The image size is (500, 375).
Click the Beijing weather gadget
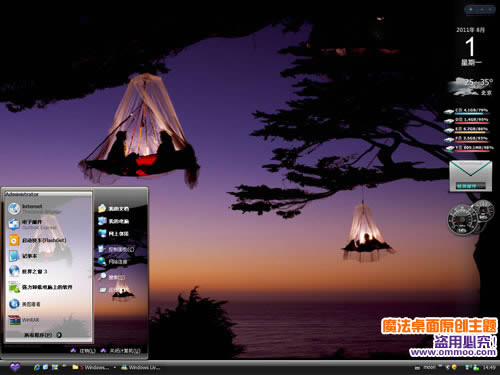tap(471, 87)
